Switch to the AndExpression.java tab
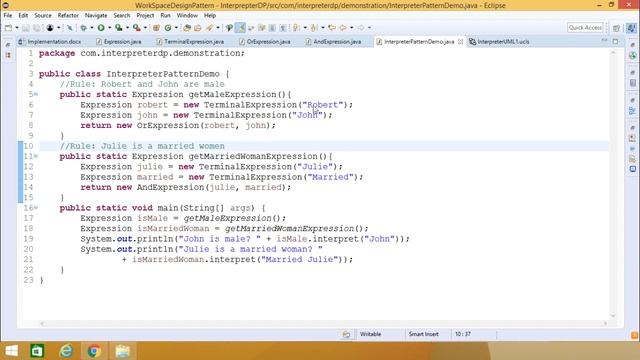The width and height of the screenshot is (640, 360). click(x=334, y=42)
